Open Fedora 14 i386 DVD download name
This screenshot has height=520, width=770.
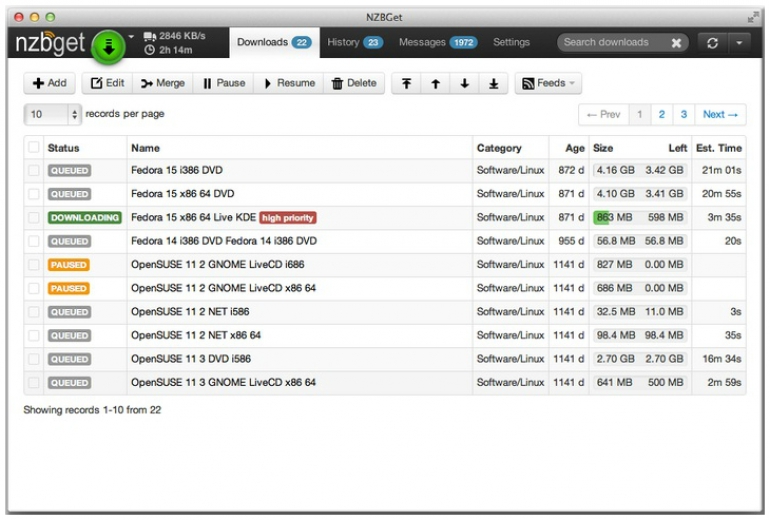[x=224, y=241]
